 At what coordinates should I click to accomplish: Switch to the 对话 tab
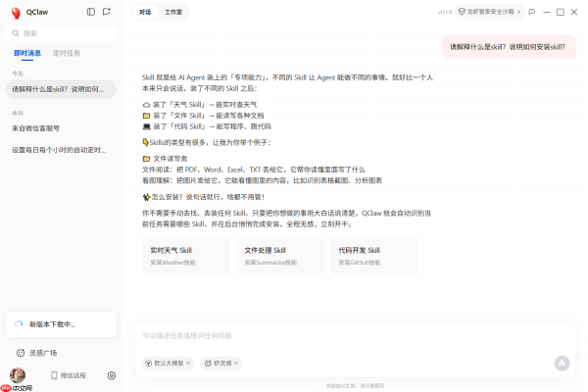click(x=145, y=12)
